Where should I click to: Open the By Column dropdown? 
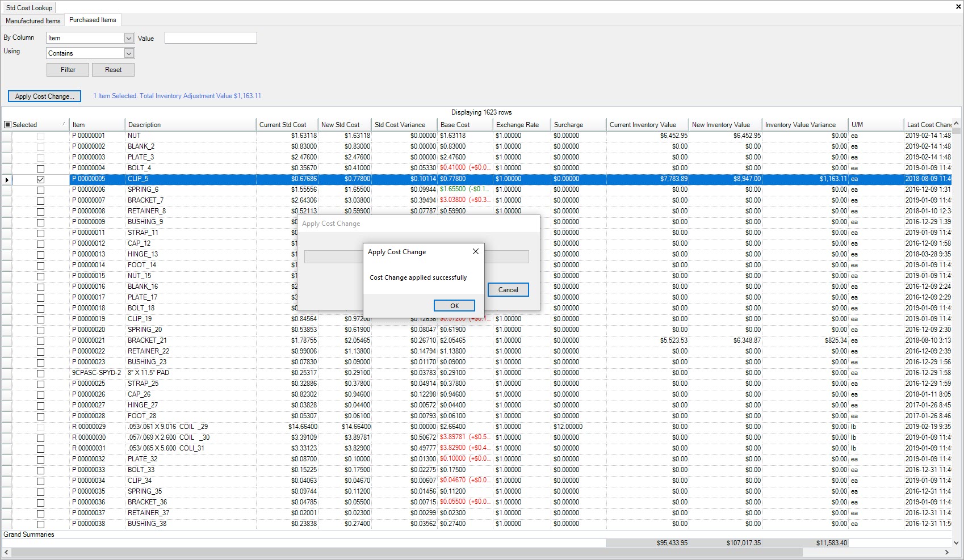pyautogui.click(x=129, y=38)
